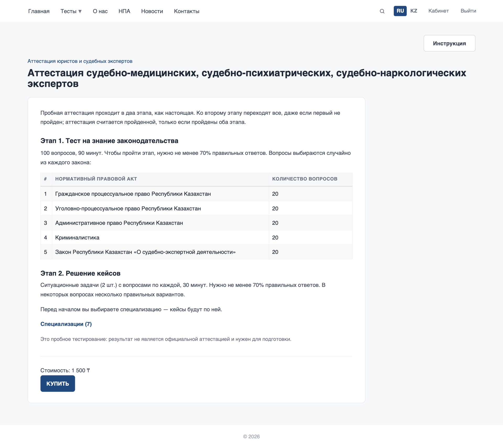Screen dimensions: 503x448
Task: Expand the Специализации (7) list
Action: [x=66, y=324]
